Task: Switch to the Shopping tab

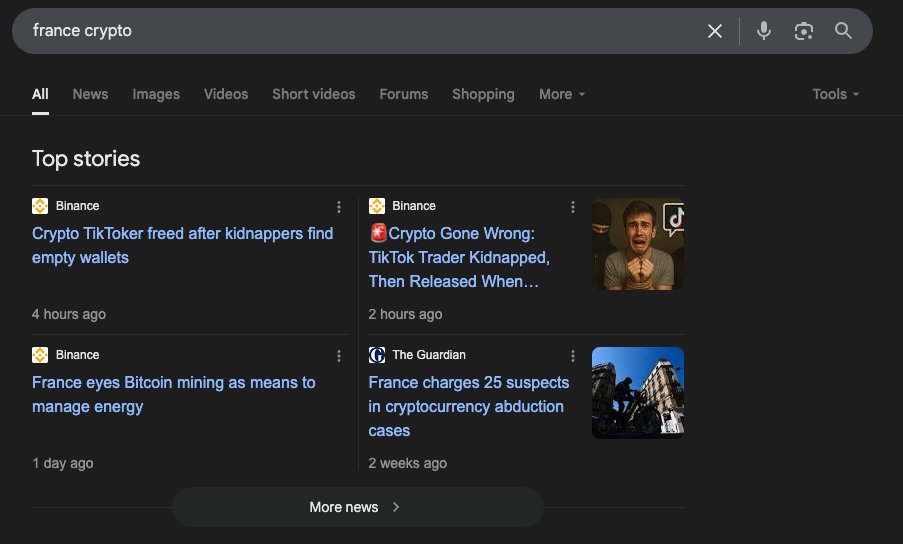Action: pos(483,94)
